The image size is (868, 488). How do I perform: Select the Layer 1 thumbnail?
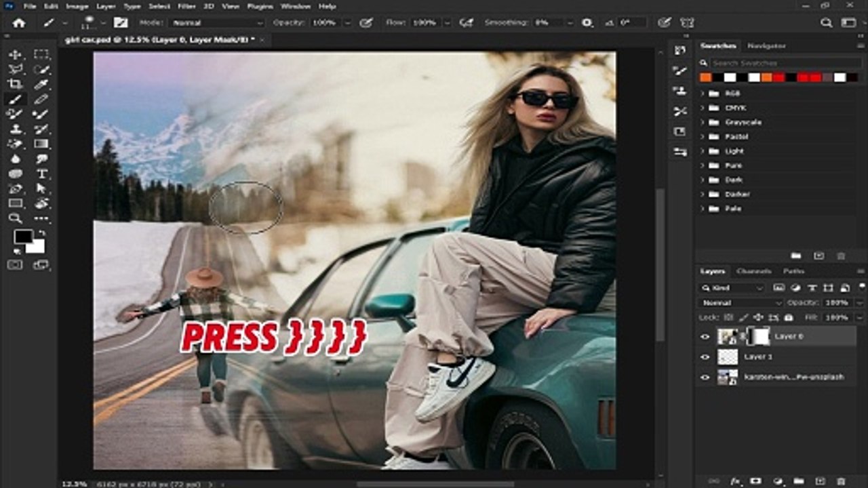[x=728, y=357]
